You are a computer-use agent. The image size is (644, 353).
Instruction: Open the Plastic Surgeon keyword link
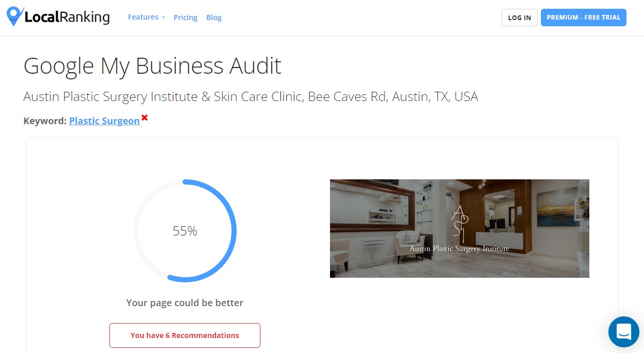(x=104, y=121)
